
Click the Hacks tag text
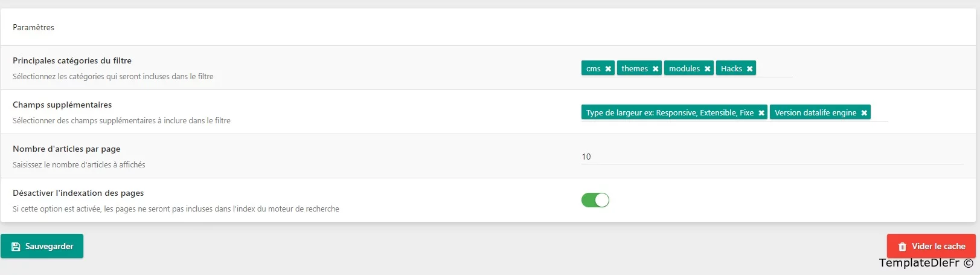tap(731, 69)
